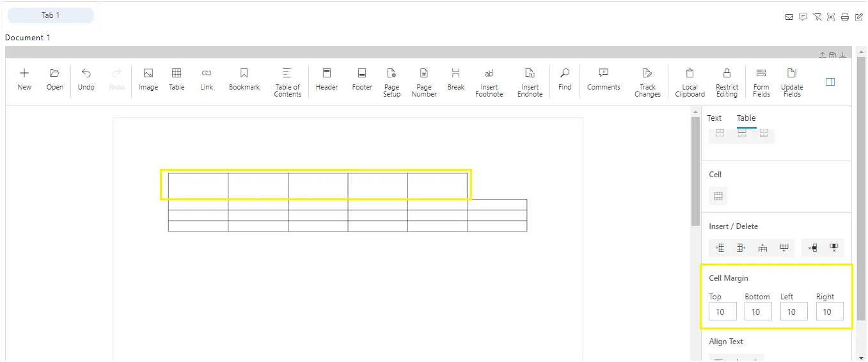Open the Find tool
Image resolution: width=868 pixels, height=362 pixels.
point(565,80)
